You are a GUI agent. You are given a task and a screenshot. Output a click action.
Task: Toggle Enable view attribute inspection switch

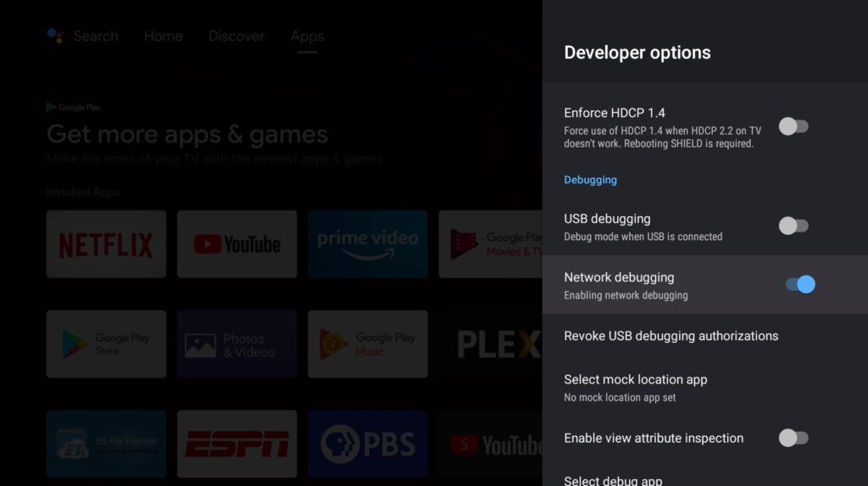click(793, 438)
